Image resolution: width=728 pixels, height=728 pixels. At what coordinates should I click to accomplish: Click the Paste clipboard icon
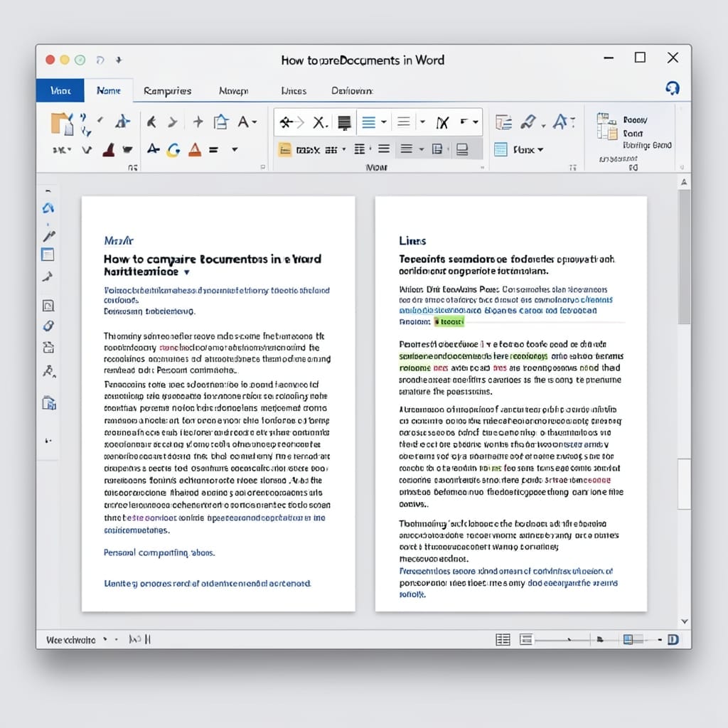[63, 124]
